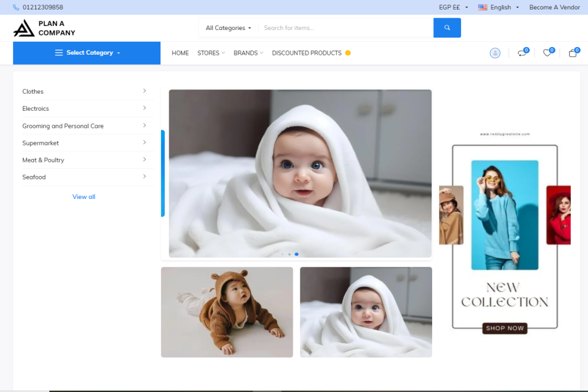
Task: Expand Seafood category chevron
Action: click(145, 177)
